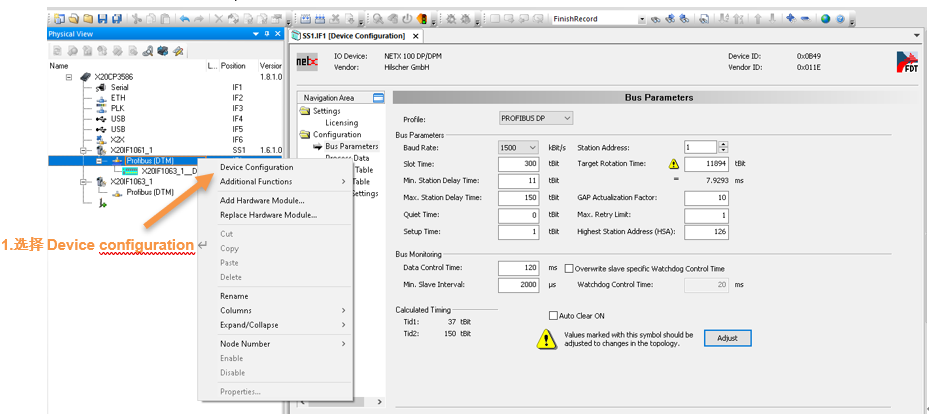Toggle the Navigation Area collapse icon
The width and height of the screenshot is (929, 420).
click(378, 98)
